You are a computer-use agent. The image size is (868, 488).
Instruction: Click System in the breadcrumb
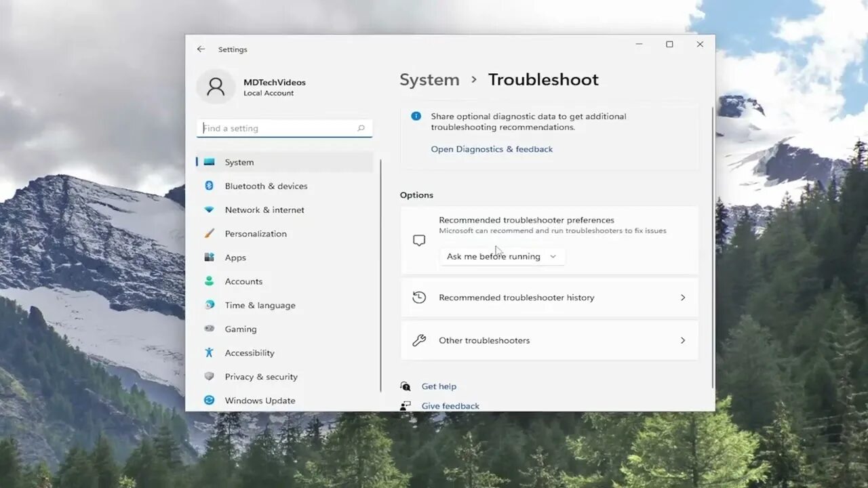[429, 80]
